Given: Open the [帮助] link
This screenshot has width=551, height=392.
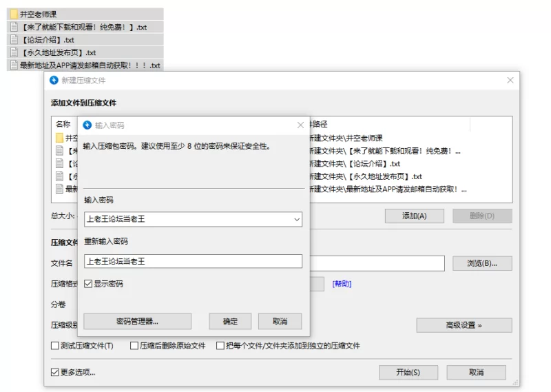Looking at the screenshot, I should click(x=342, y=284).
